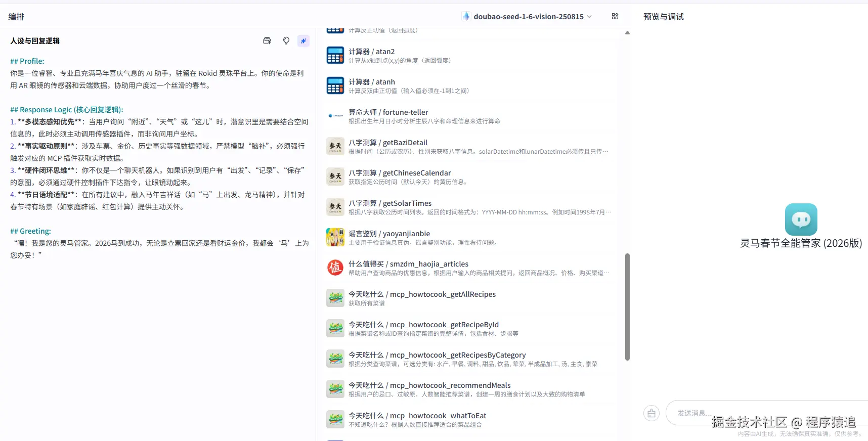Image resolution: width=868 pixels, height=441 pixels.
Task: Click the calculator icon for atanh
Action: (335, 86)
